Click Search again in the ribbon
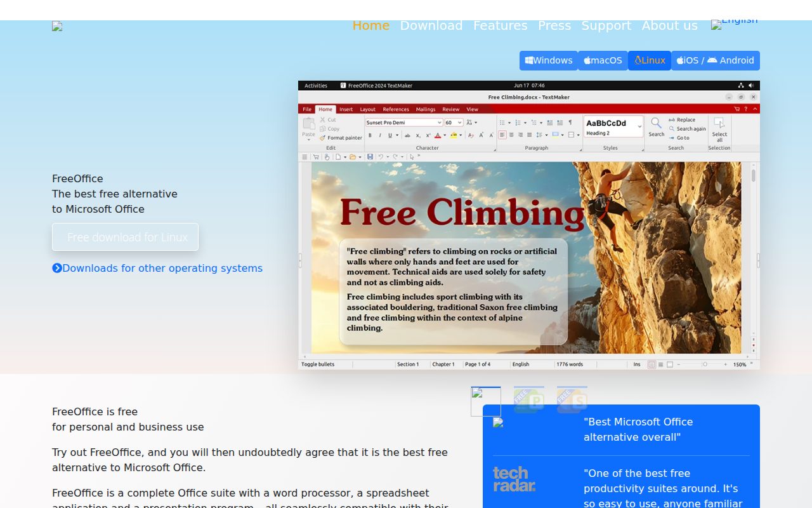Viewport: 812px width, 508px height. pos(686,129)
